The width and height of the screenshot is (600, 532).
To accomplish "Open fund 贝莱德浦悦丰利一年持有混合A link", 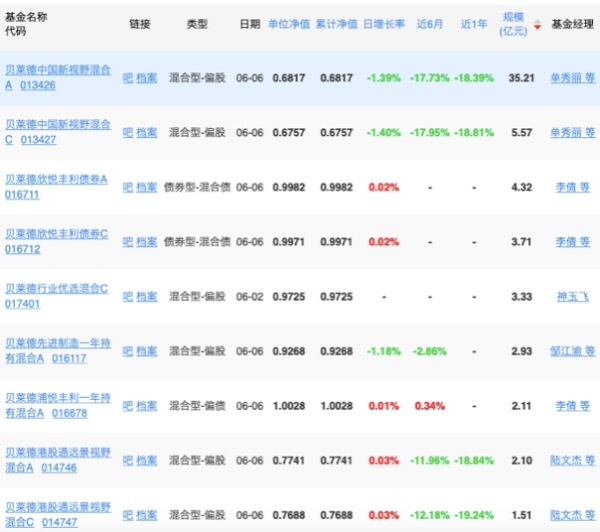I will tap(57, 405).
